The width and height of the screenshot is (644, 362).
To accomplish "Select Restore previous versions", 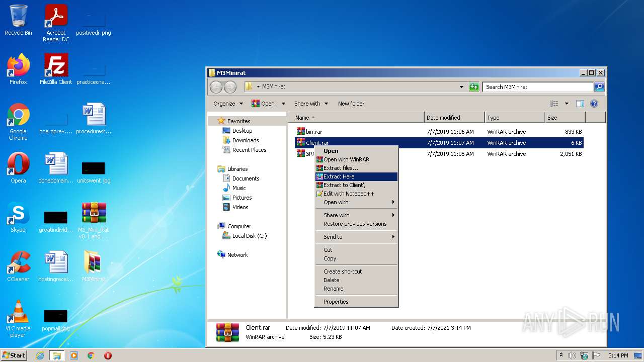I will click(x=356, y=224).
